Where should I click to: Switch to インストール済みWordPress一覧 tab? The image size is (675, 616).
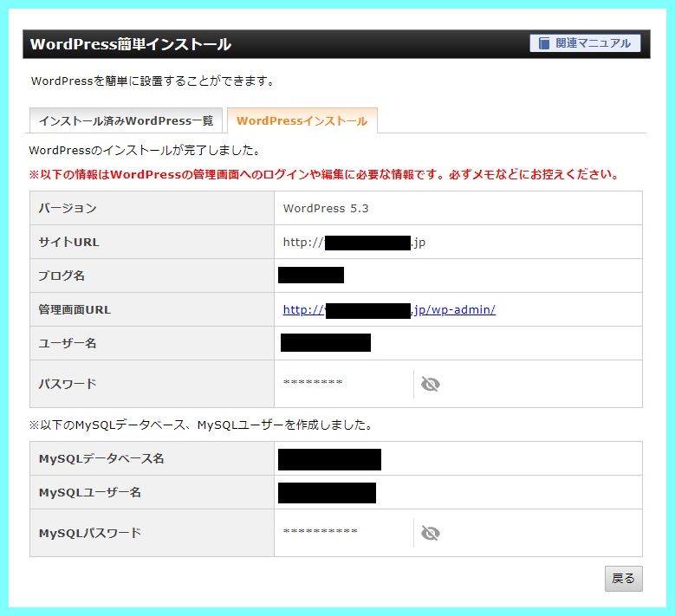[126, 120]
